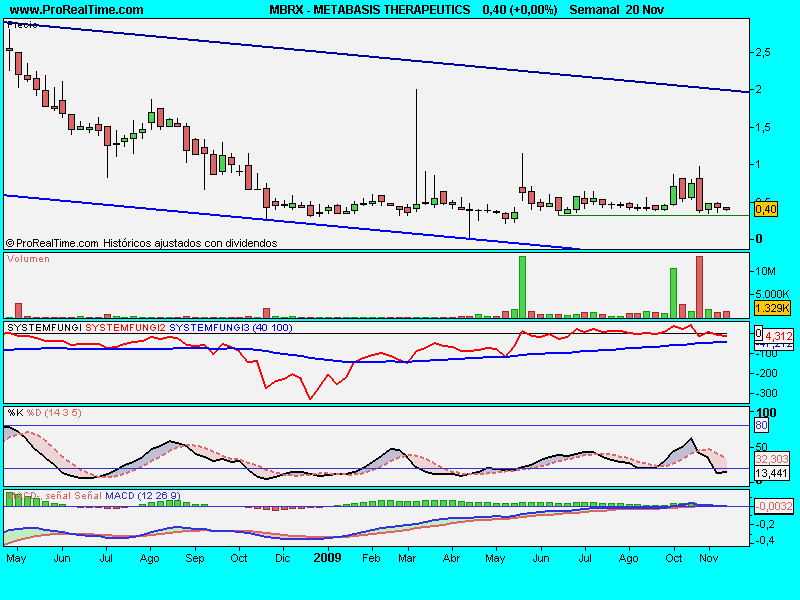
Task: Click the 1,5 price axis value
Action: 763,127
